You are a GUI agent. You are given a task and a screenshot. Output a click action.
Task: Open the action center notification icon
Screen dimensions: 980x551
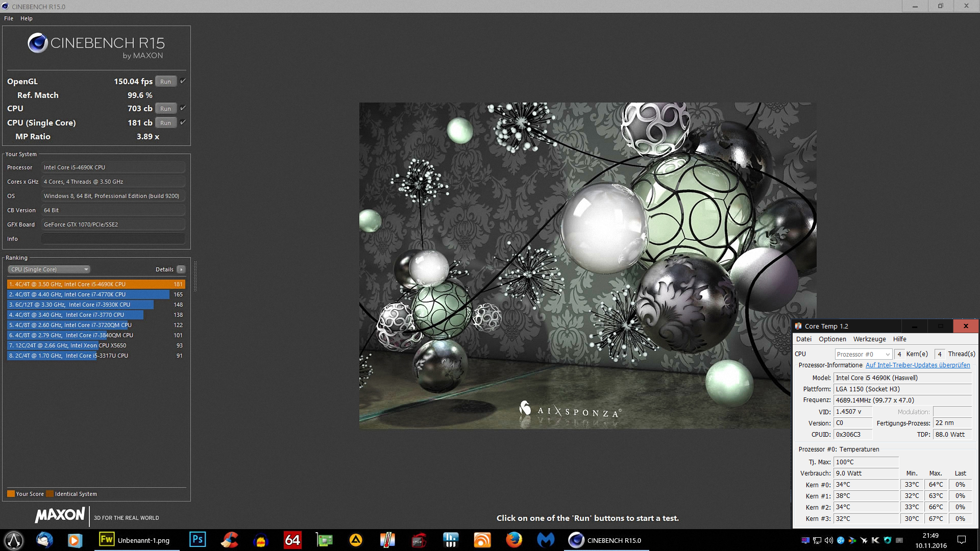[x=961, y=540]
